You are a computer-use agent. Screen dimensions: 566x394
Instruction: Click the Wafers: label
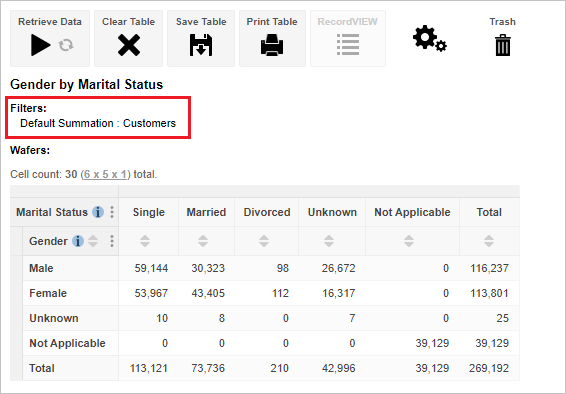pos(30,150)
